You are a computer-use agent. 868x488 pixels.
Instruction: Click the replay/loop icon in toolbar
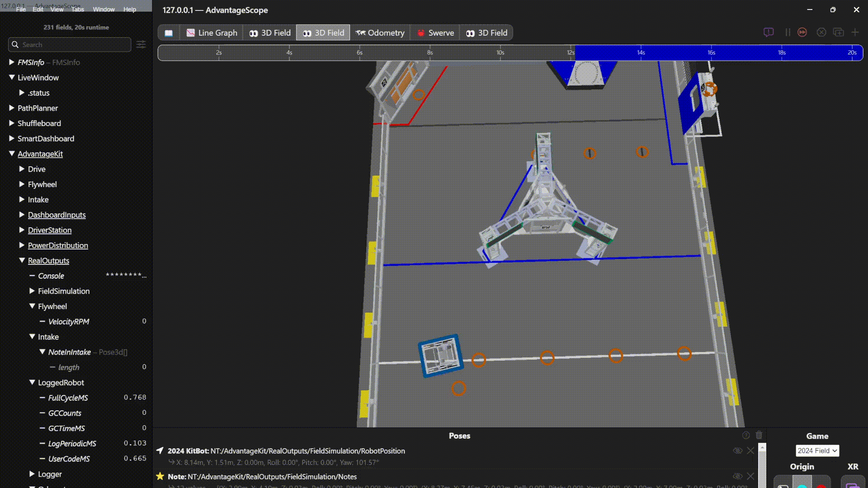pos(803,32)
